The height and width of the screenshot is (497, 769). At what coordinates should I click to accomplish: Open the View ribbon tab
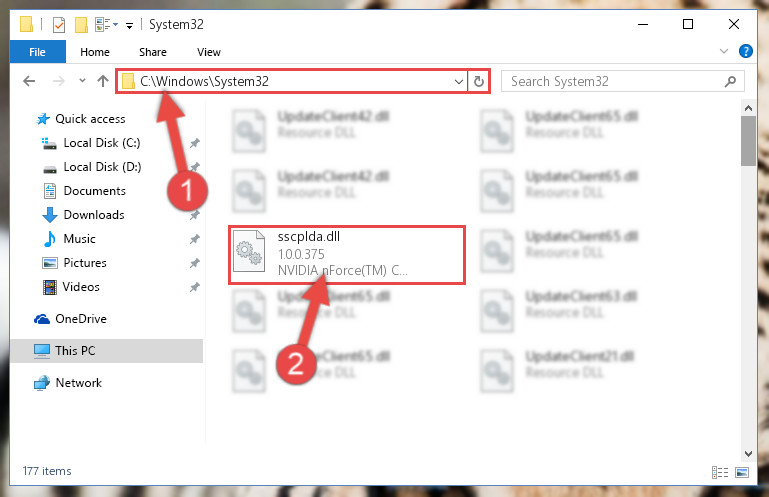coord(208,52)
